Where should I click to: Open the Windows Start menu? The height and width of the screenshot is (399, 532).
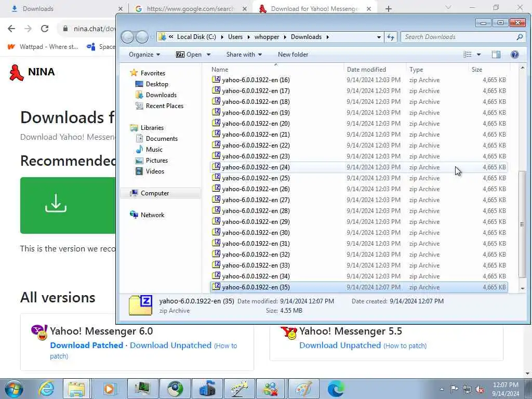coord(14,389)
